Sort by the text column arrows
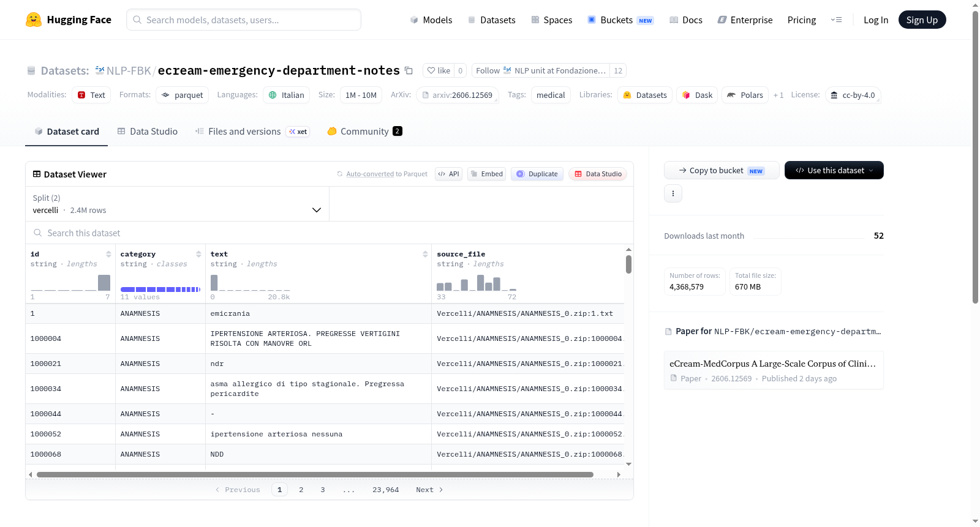The width and height of the screenshot is (980, 527). (x=425, y=254)
